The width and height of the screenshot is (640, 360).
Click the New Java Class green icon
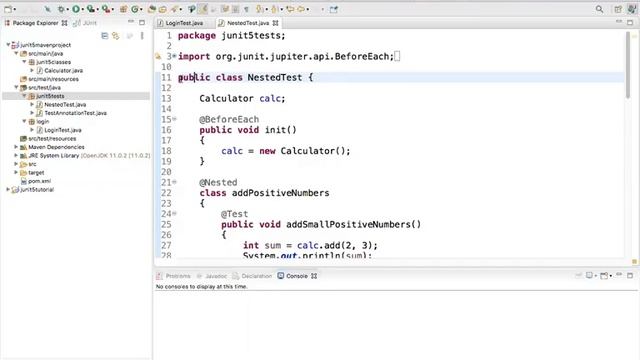point(135,9)
